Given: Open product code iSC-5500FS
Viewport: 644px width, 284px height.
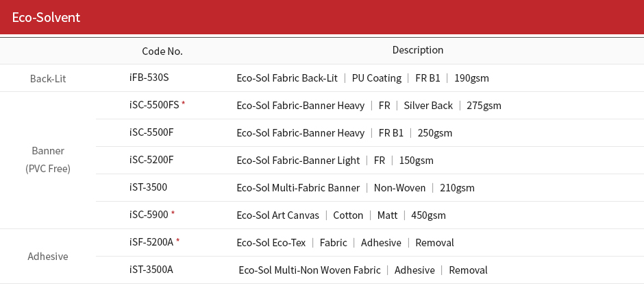Looking at the screenshot, I should coord(154,104).
